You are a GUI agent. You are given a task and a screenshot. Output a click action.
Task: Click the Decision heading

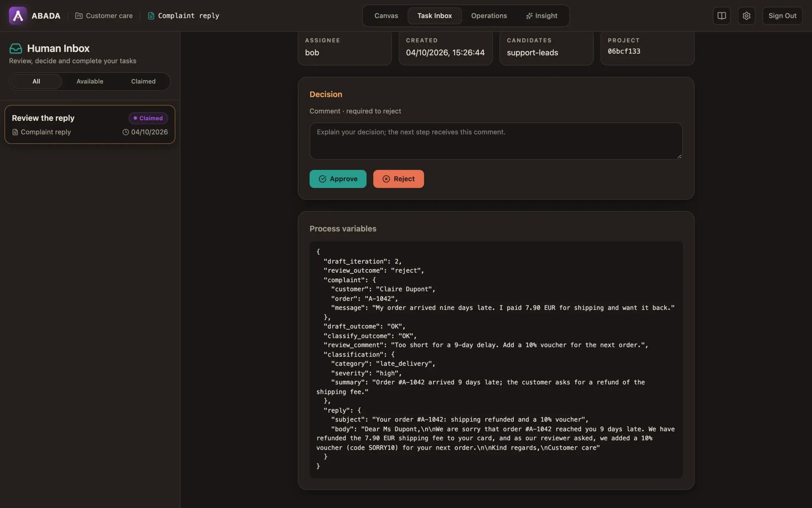(x=326, y=94)
